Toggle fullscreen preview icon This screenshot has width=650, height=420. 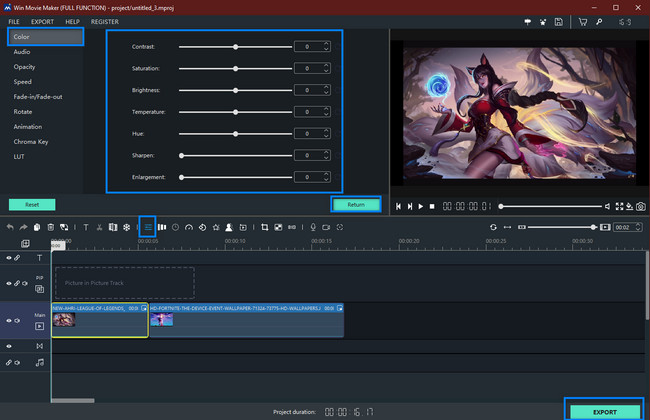(x=619, y=206)
